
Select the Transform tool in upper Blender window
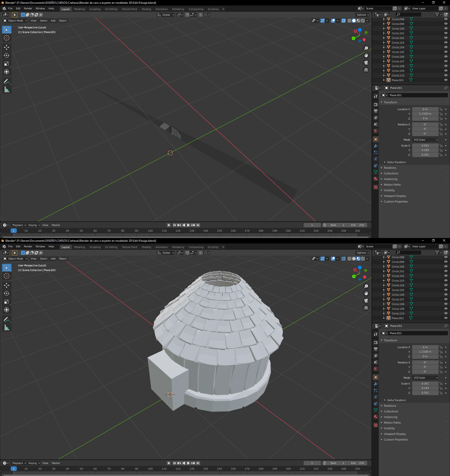coord(7,72)
